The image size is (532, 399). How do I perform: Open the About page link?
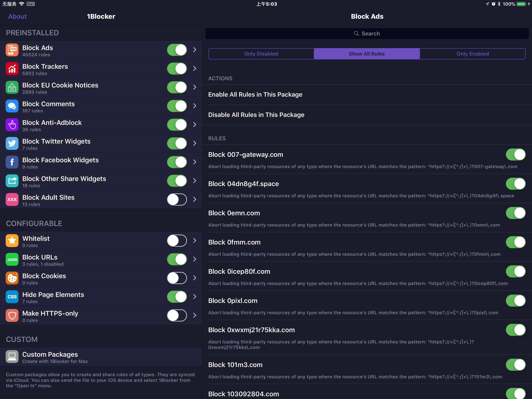coord(17,16)
